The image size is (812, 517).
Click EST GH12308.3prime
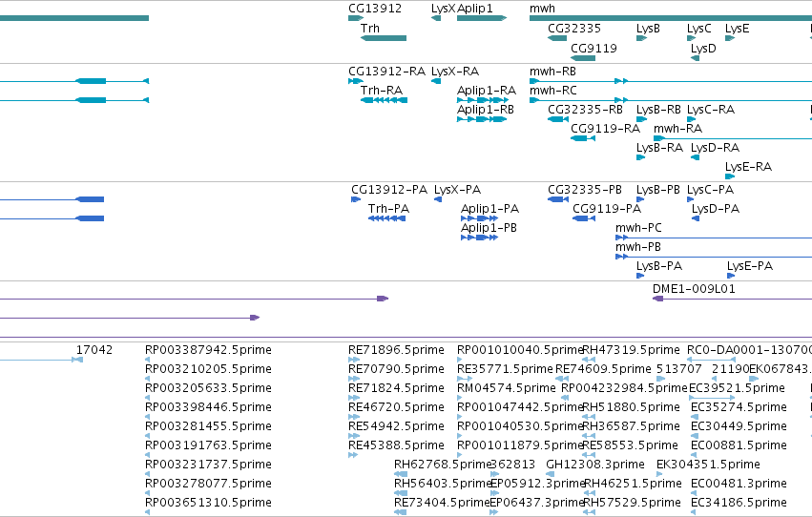[x=595, y=465]
